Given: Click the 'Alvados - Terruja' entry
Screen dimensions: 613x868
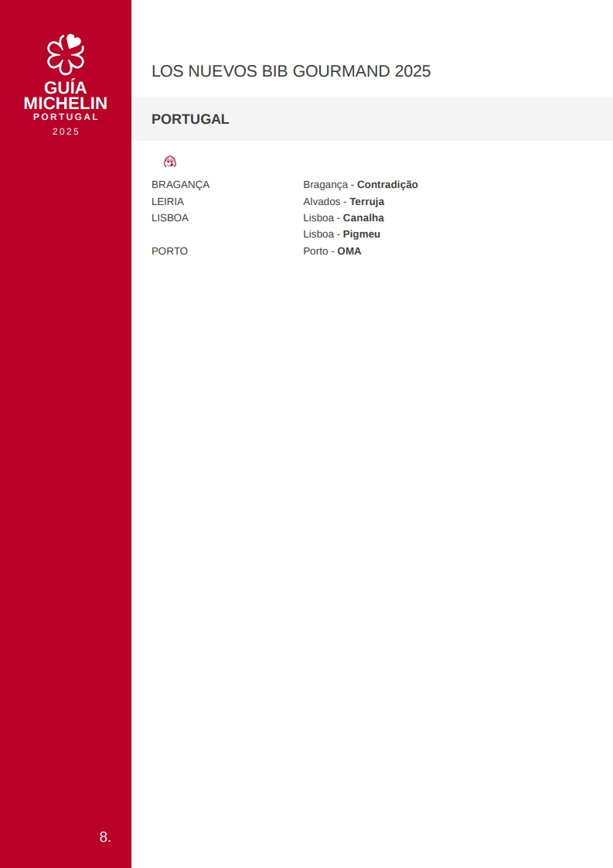Looking at the screenshot, I should (x=343, y=201).
